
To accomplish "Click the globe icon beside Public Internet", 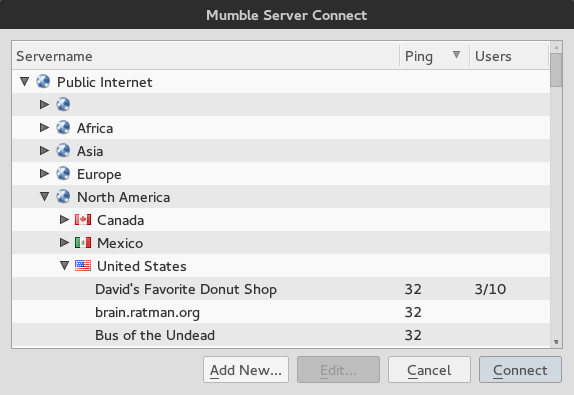I will (43, 81).
